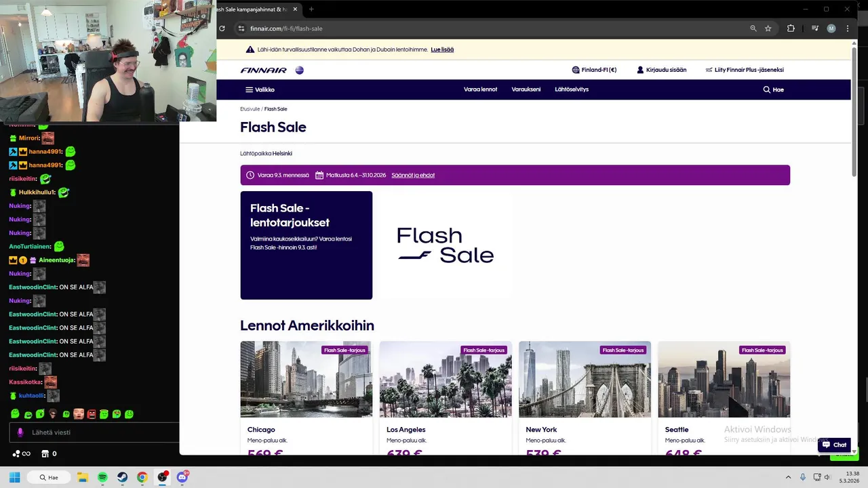Image resolution: width=868 pixels, height=488 pixels.
Task: Go to Etusivulle breadcrumb link
Action: pyautogui.click(x=250, y=109)
